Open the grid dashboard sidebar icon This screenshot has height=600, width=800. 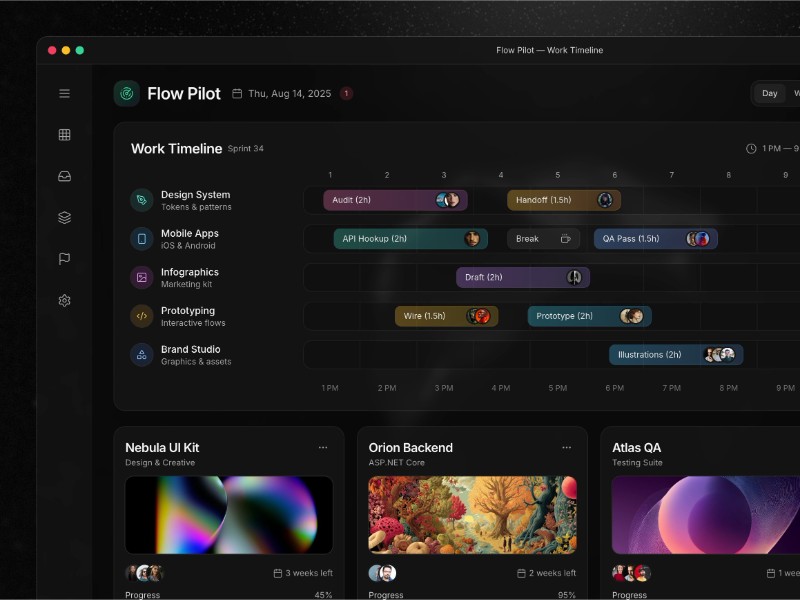click(x=64, y=135)
